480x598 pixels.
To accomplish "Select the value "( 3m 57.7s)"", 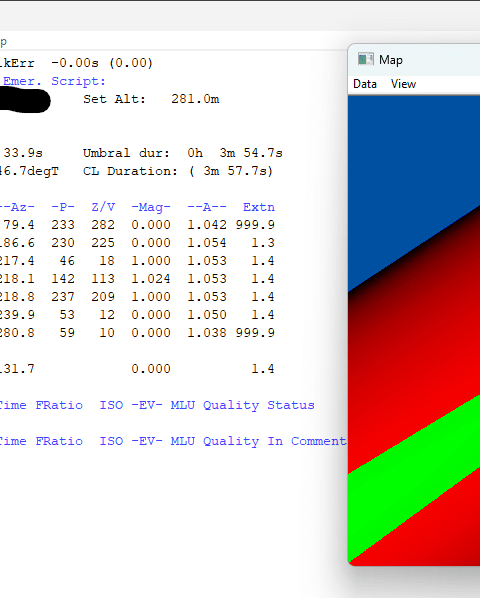I will [231, 171].
